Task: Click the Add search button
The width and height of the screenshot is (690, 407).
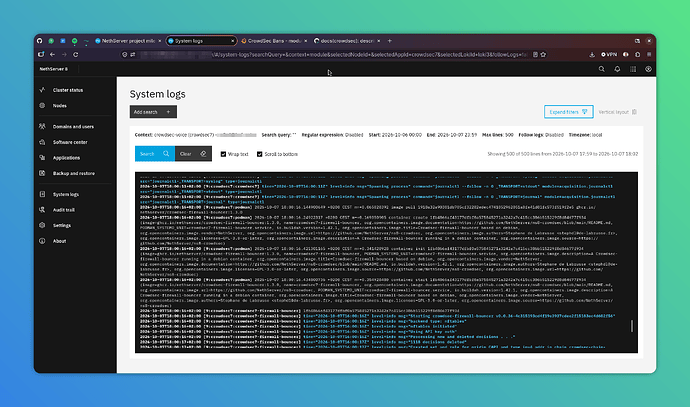Action: (x=153, y=112)
